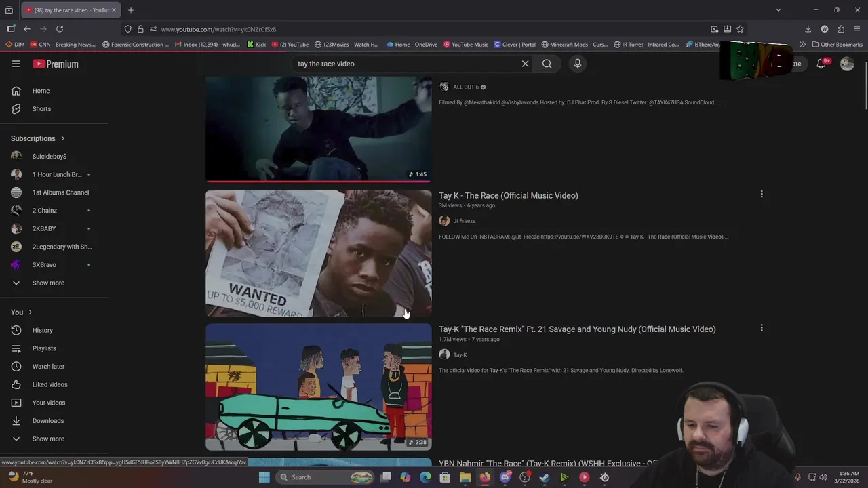Open Windows Start menu
Image resolution: width=868 pixels, height=488 pixels.
tap(264, 477)
